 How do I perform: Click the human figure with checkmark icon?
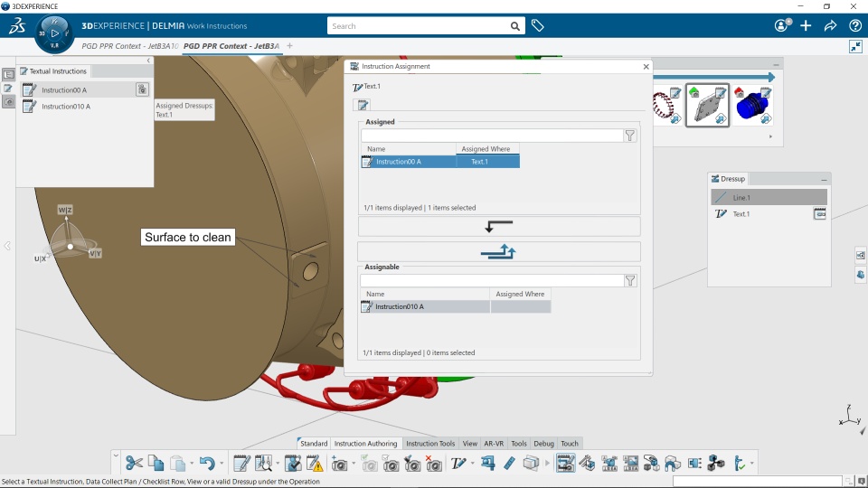pyautogui.click(x=741, y=463)
